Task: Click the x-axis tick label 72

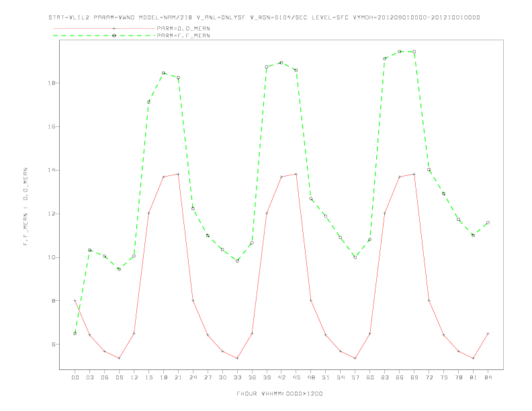Action: point(429,377)
